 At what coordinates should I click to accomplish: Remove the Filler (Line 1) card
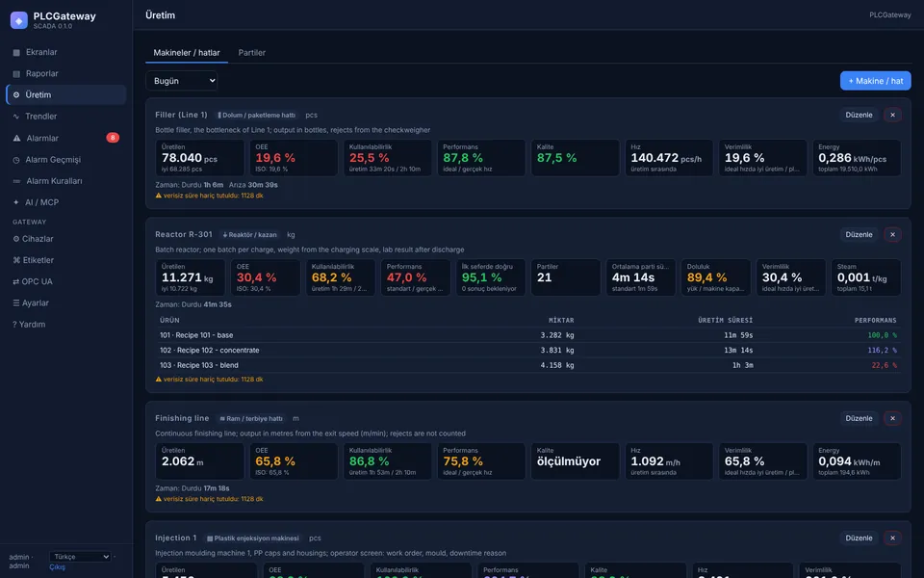pyautogui.click(x=892, y=115)
